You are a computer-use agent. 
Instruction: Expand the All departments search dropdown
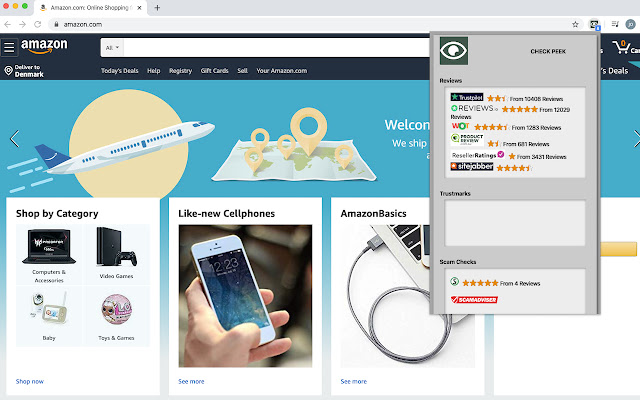112,48
